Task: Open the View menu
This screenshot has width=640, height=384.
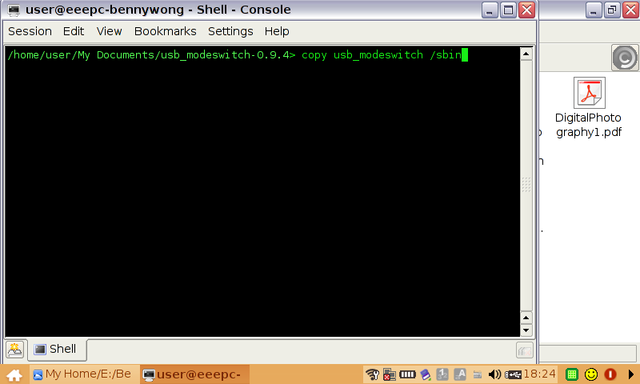Action: pyautogui.click(x=109, y=31)
